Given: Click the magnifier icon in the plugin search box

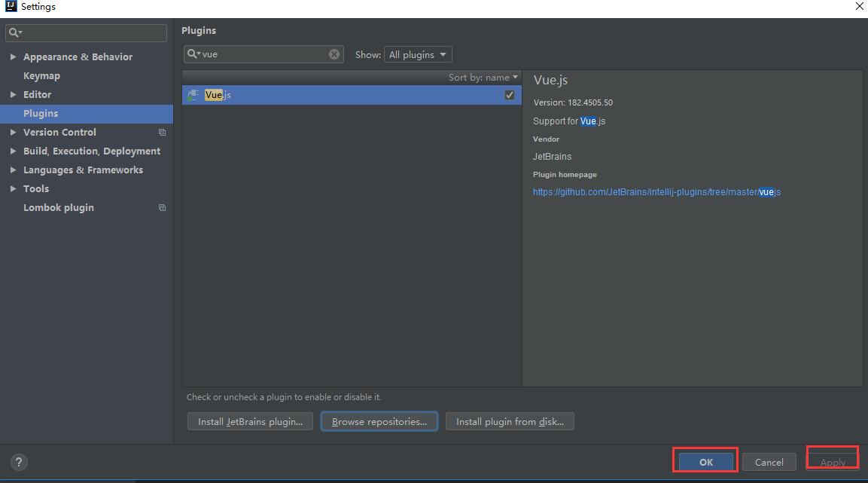Looking at the screenshot, I should coord(193,53).
